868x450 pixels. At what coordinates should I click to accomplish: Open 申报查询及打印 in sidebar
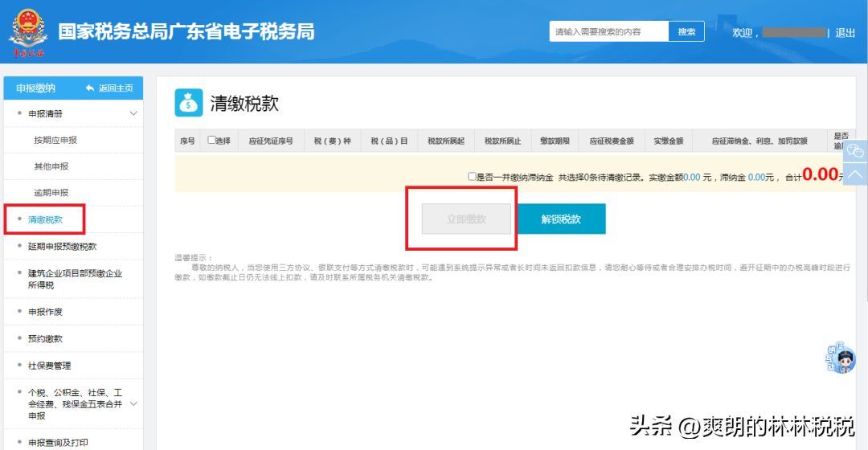pyautogui.click(x=58, y=442)
